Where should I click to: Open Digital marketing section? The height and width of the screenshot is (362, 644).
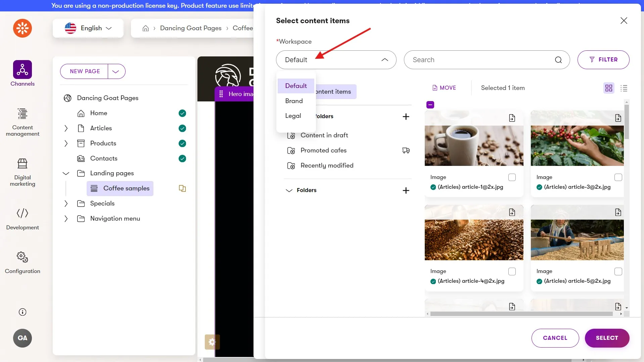22,172
